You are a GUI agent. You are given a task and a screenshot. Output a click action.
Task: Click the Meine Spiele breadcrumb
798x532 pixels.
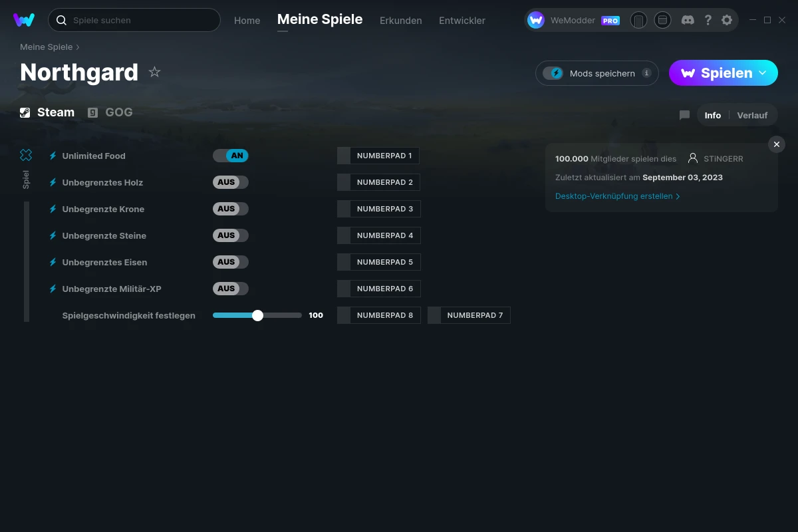click(47, 47)
